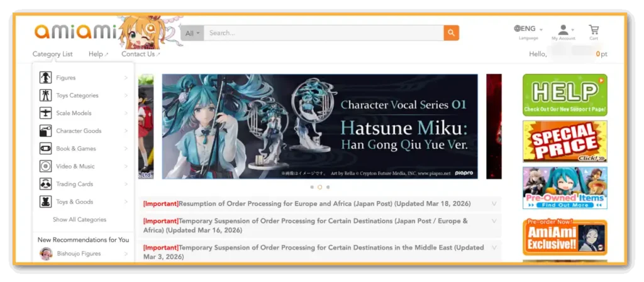Click the Contact Us link

pos(140,54)
